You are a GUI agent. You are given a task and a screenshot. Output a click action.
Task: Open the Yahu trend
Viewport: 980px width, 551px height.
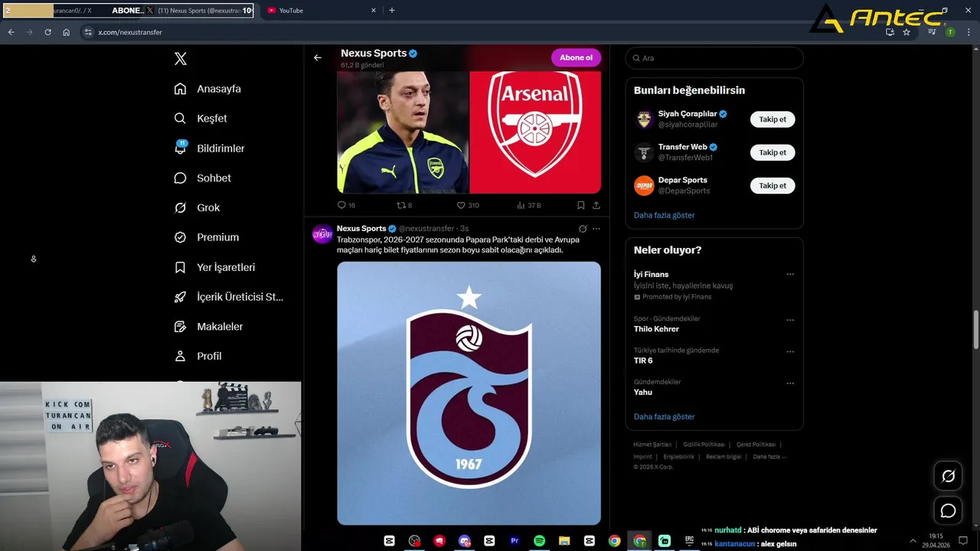(x=714, y=386)
